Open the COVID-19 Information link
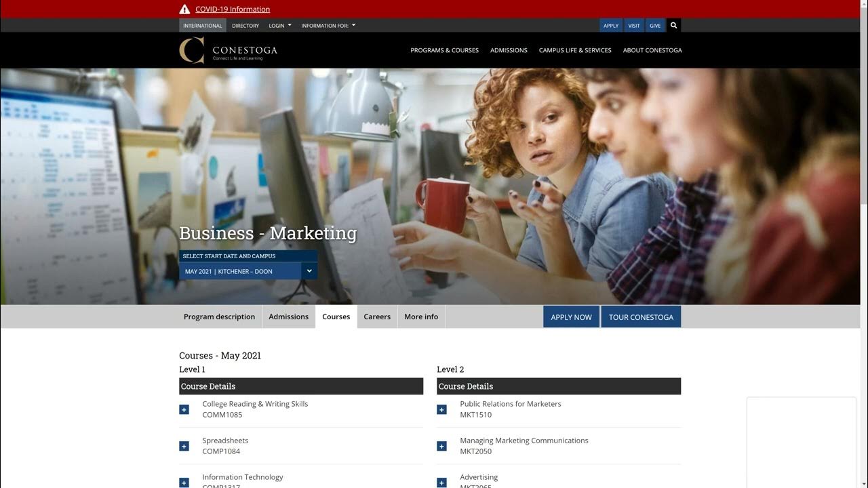Screen dimensions: 868x488 click(233, 9)
